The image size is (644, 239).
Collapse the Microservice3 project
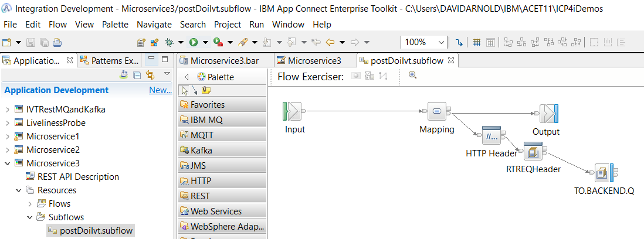(8, 163)
